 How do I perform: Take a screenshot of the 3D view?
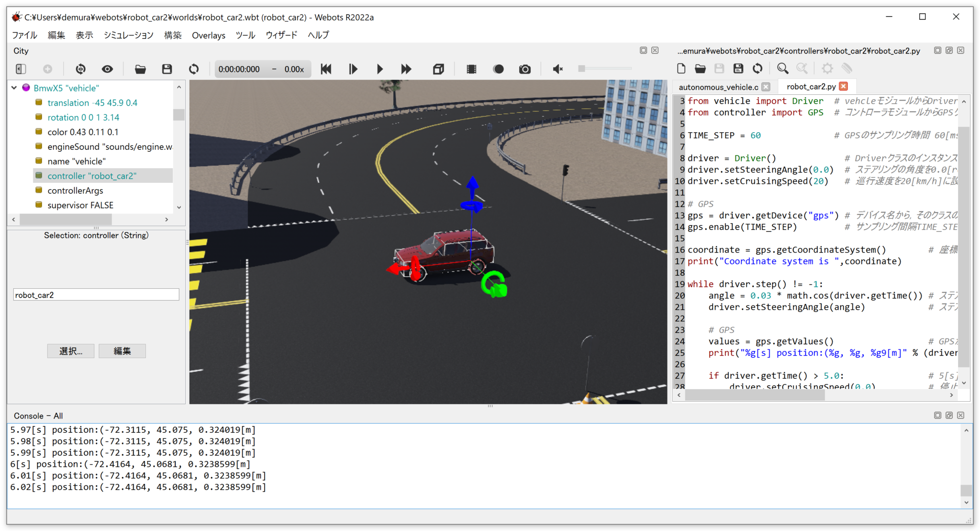coord(524,69)
